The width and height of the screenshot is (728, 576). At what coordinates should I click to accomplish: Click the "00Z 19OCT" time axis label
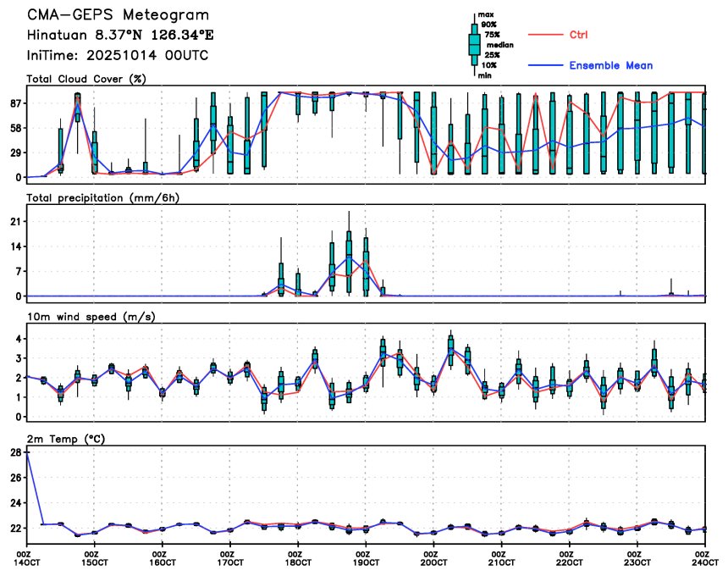(x=366, y=558)
